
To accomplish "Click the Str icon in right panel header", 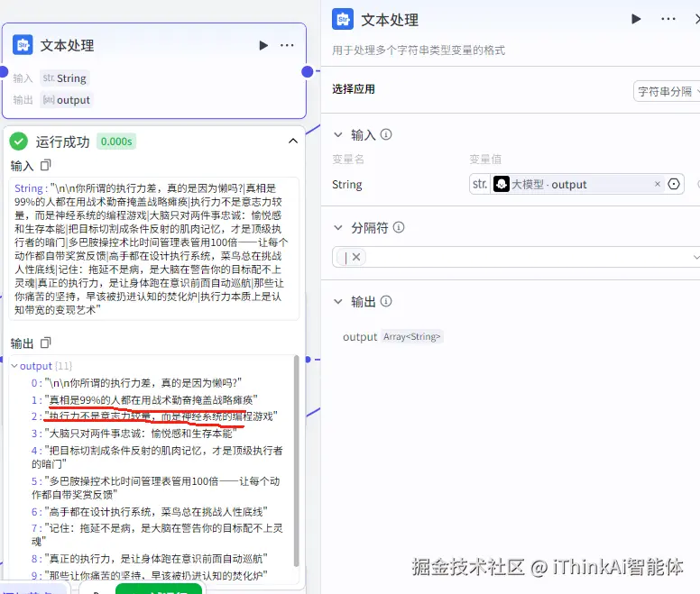I will 343,19.
